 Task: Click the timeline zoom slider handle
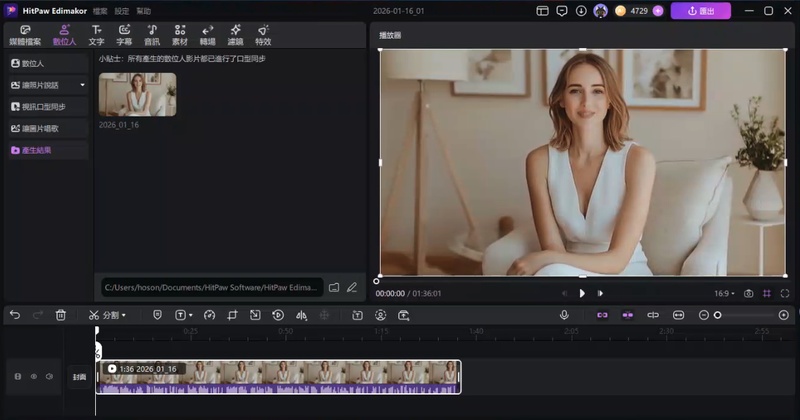(x=717, y=315)
